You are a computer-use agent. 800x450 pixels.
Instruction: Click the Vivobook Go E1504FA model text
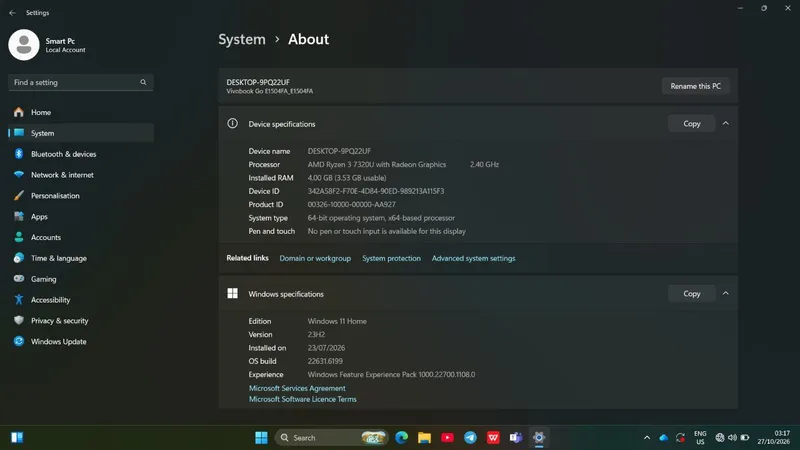tap(269, 91)
